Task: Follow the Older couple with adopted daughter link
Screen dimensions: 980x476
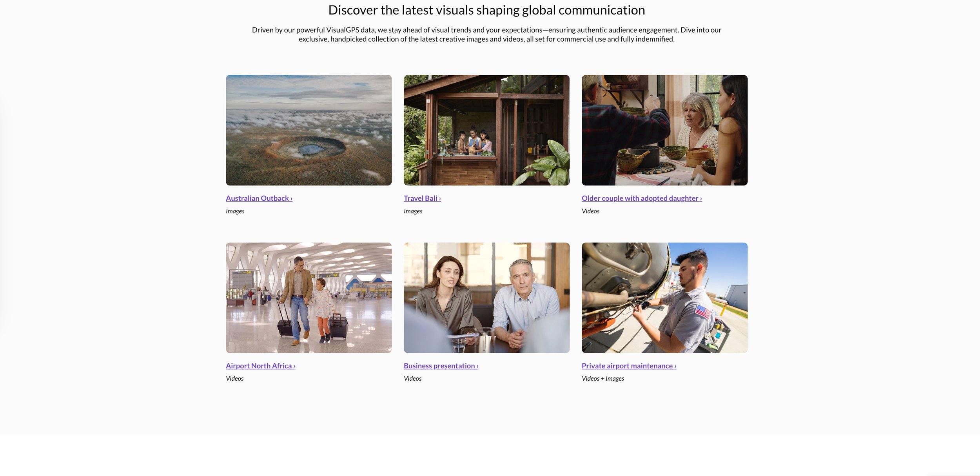Action: click(x=642, y=198)
